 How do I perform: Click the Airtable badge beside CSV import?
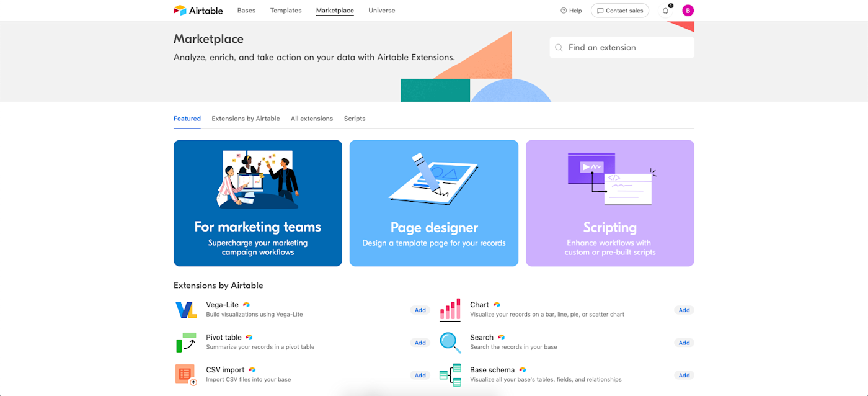252,370
